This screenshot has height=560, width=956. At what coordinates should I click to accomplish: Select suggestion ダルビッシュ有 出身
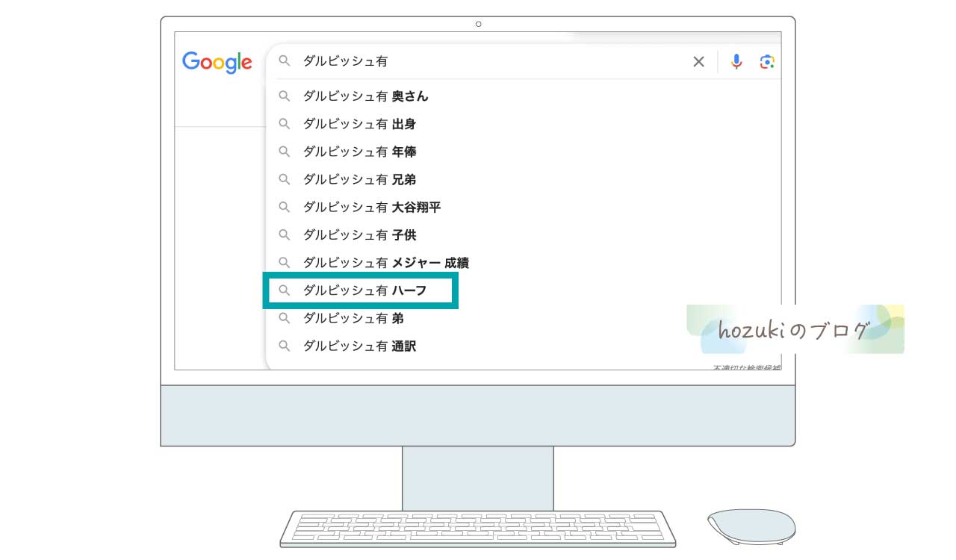click(524, 124)
